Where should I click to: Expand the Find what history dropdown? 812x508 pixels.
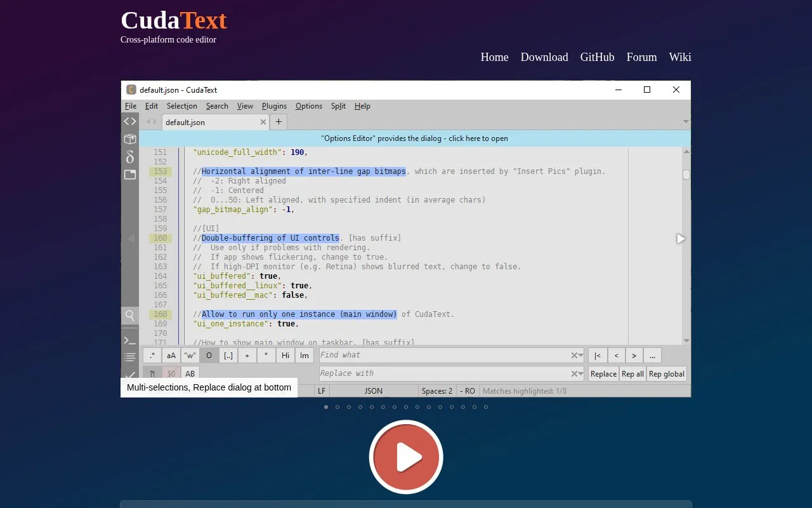pos(581,356)
